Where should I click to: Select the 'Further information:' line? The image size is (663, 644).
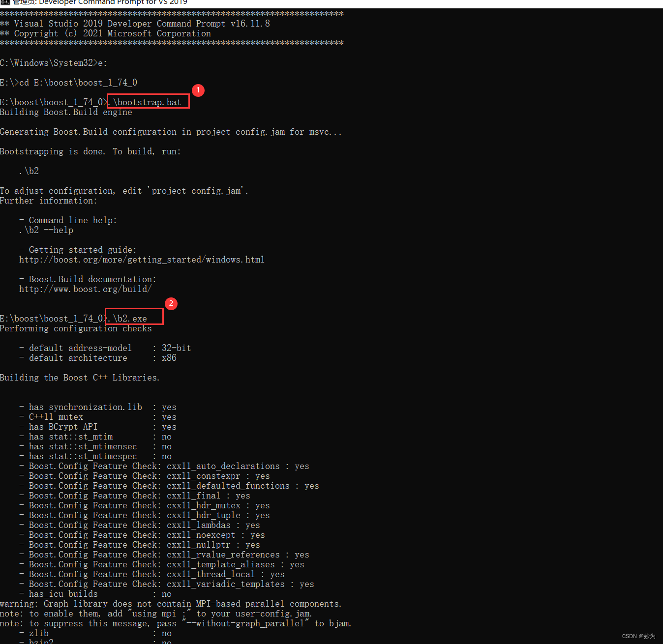coord(49,201)
